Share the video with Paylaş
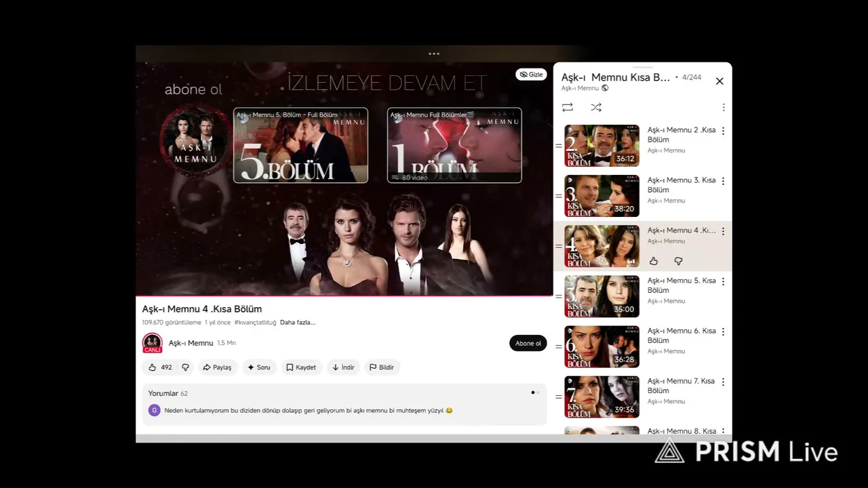Viewport: 868px width, 488px height. coord(217,367)
